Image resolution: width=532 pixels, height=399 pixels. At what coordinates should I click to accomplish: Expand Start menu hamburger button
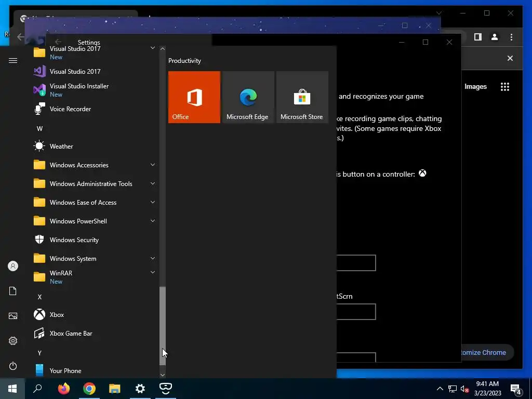pos(13,60)
